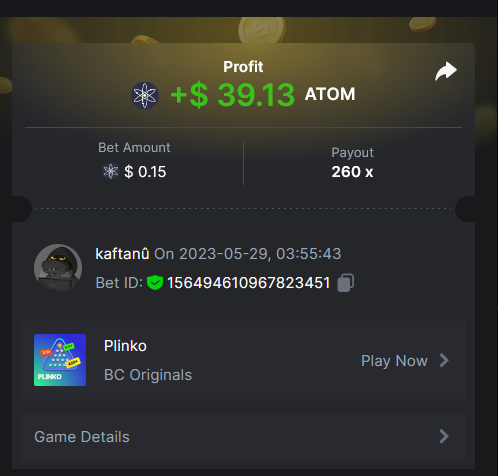
Task: Click the green verified shield icon
Action: [x=155, y=283]
